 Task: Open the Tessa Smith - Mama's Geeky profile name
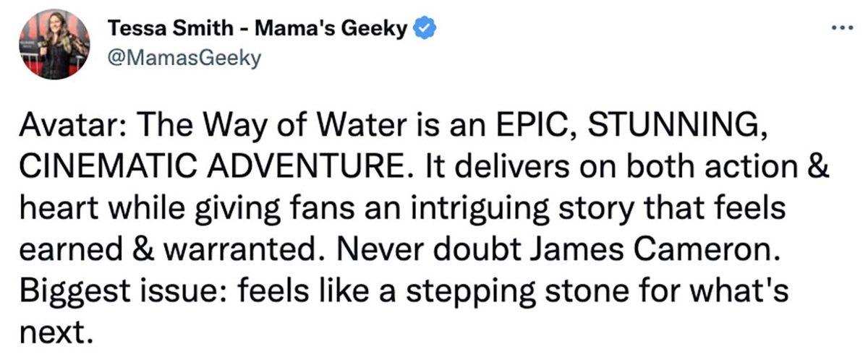(x=257, y=30)
